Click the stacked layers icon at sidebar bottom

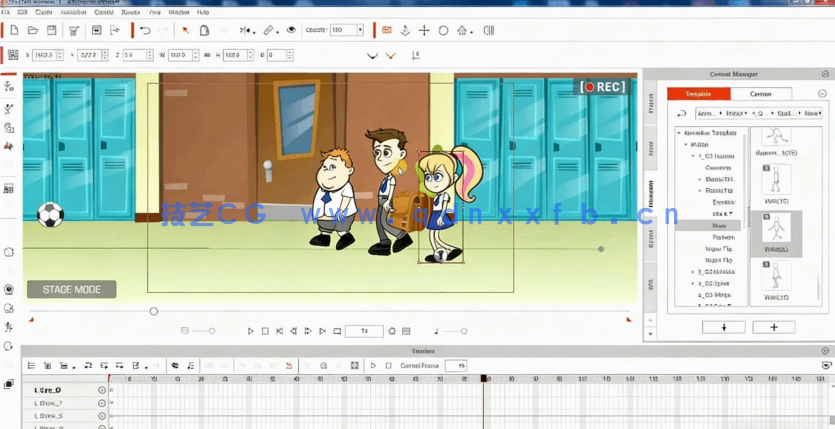tap(9, 384)
